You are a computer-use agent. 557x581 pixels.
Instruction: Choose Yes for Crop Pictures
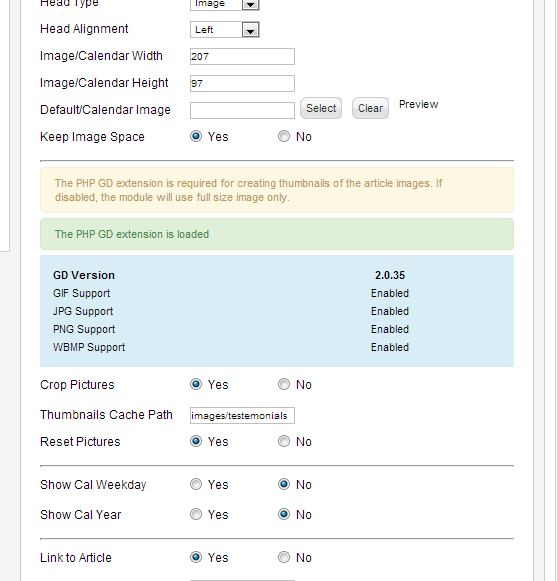pos(196,384)
